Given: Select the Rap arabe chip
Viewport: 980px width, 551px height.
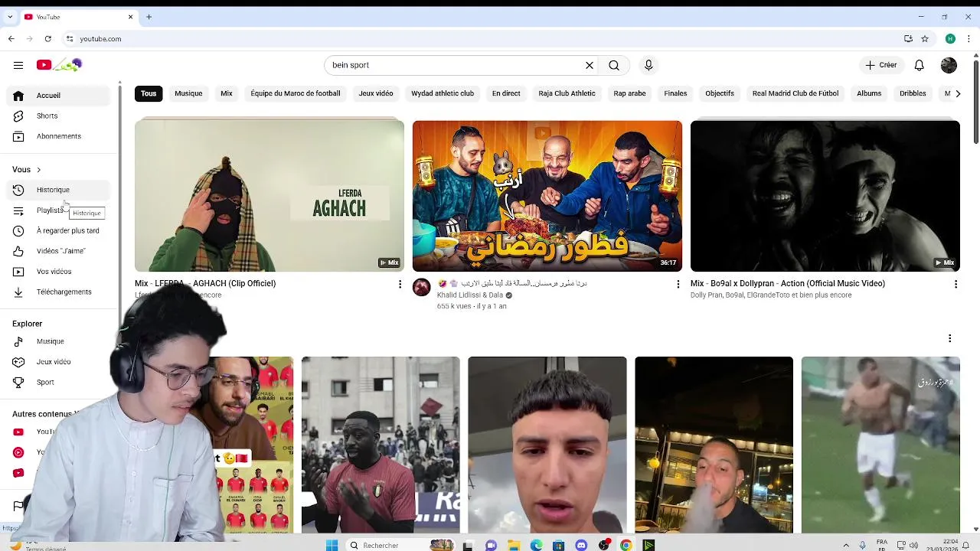Looking at the screenshot, I should coord(629,93).
